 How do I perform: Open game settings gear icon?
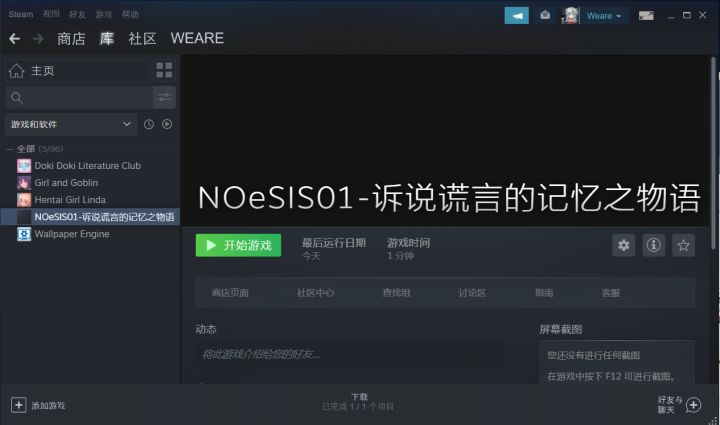[x=624, y=246]
